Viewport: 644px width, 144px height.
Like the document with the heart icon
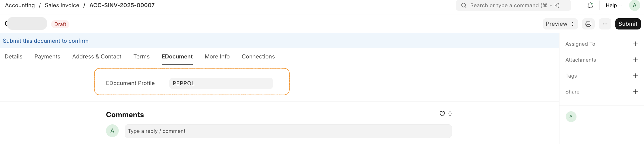(442, 114)
